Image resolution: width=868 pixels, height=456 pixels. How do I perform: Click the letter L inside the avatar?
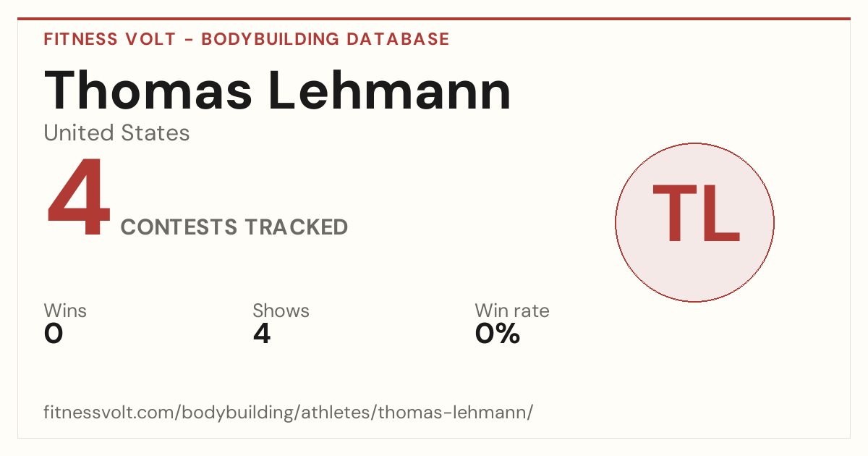pyautogui.click(x=722, y=213)
